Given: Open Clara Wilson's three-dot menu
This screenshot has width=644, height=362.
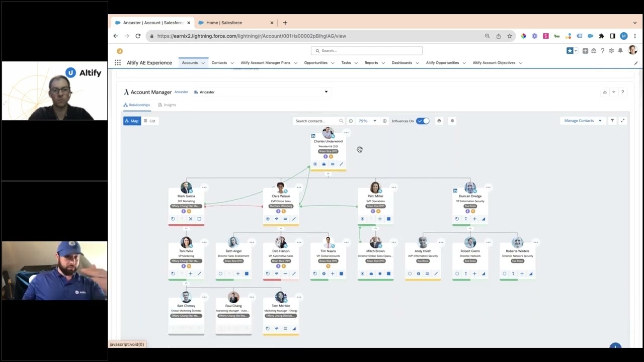Looking at the screenshot, I should pyautogui.click(x=299, y=187).
